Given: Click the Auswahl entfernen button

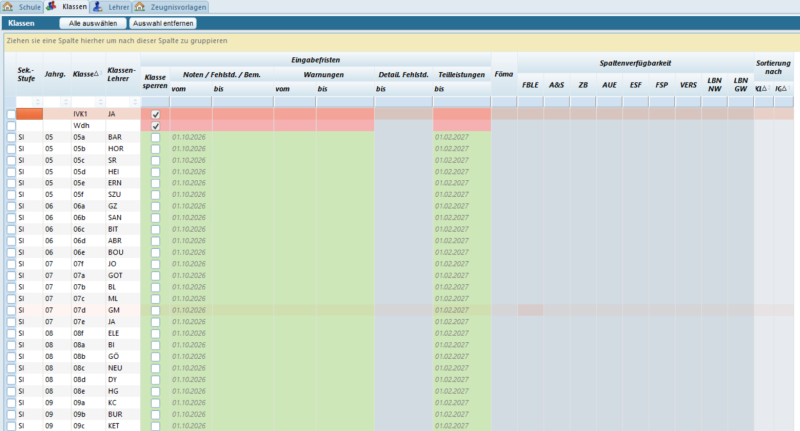Looking at the screenshot, I should (163, 23).
